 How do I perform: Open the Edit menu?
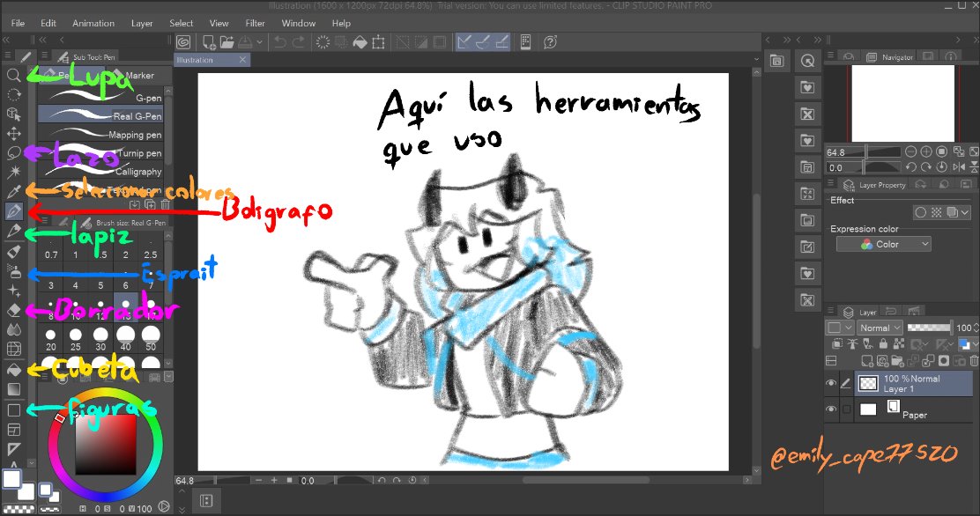[48, 23]
